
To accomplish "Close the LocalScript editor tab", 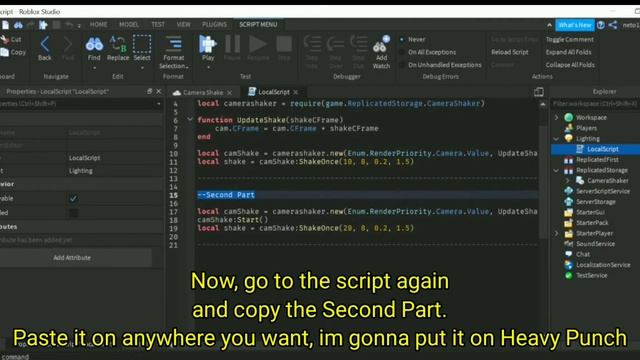I will pos(296,92).
